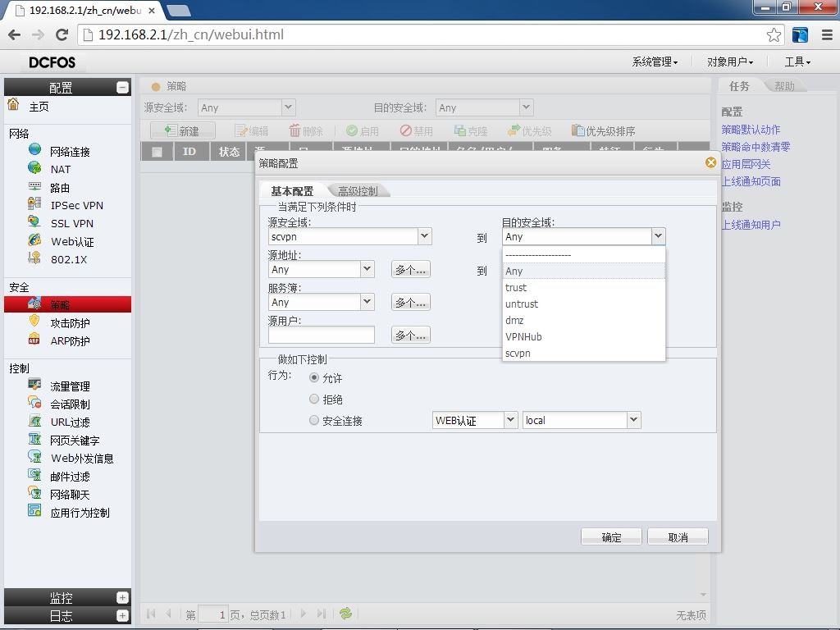Expand the 监控 sidebar section
The image size is (840, 630).
[x=122, y=597]
